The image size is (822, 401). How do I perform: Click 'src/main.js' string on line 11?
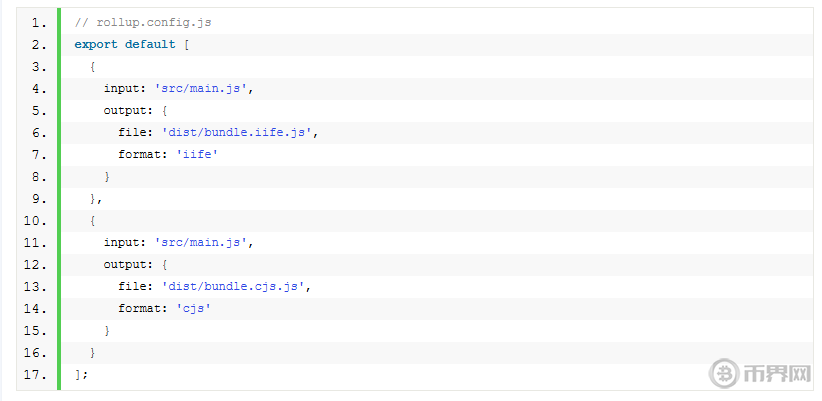tap(201, 242)
